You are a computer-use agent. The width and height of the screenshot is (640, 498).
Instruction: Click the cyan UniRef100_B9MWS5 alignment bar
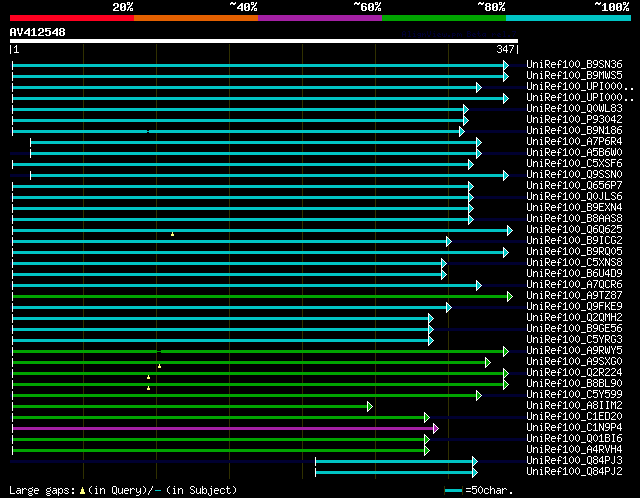(x=258, y=76)
